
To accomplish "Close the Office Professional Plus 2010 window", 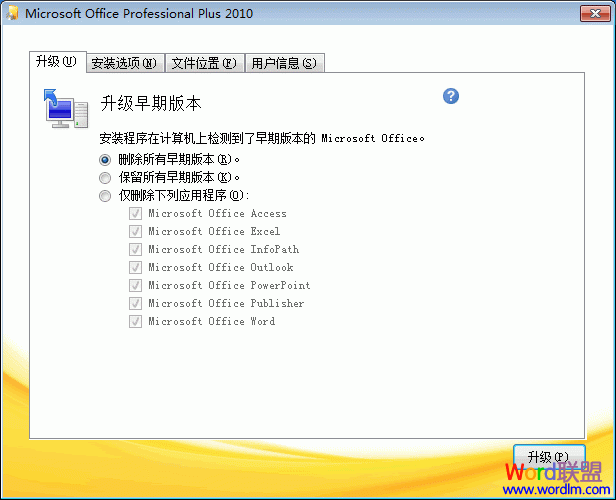I will tap(593, 12).
